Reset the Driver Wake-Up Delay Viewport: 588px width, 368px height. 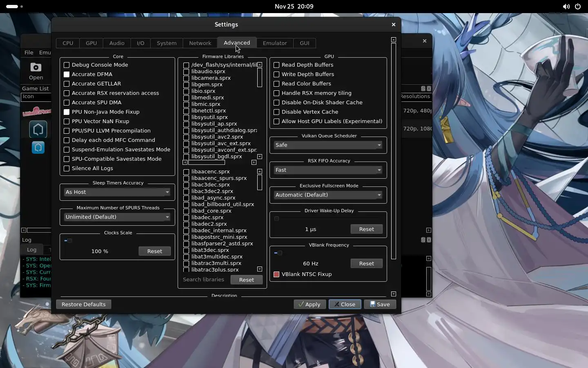[367, 229]
